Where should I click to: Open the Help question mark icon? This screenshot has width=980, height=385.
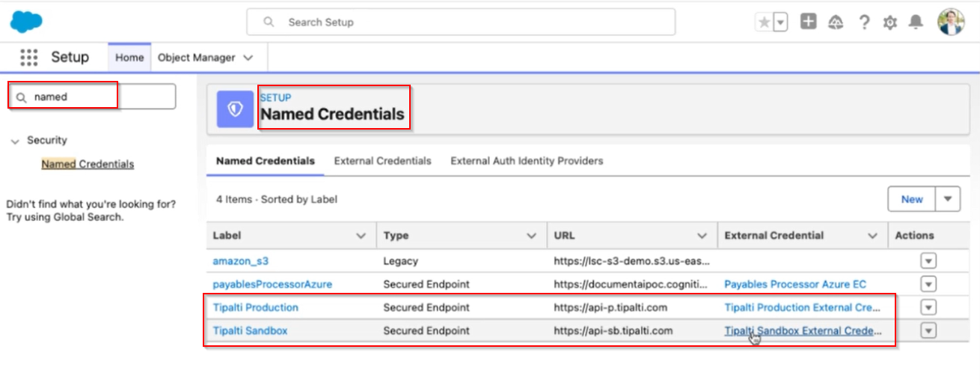(864, 22)
